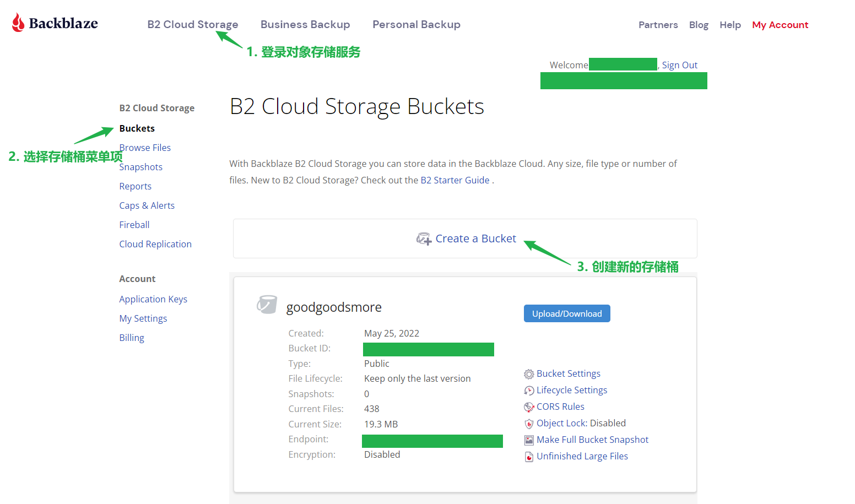The width and height of the screenshot is (855, 504).
Task: Click the Type value Public
Action: (x=377, y=364)
